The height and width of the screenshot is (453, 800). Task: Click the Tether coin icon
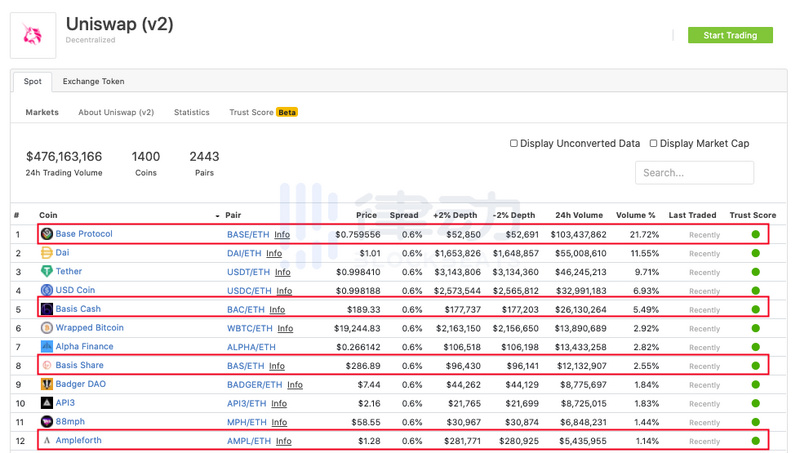(47, 271)
